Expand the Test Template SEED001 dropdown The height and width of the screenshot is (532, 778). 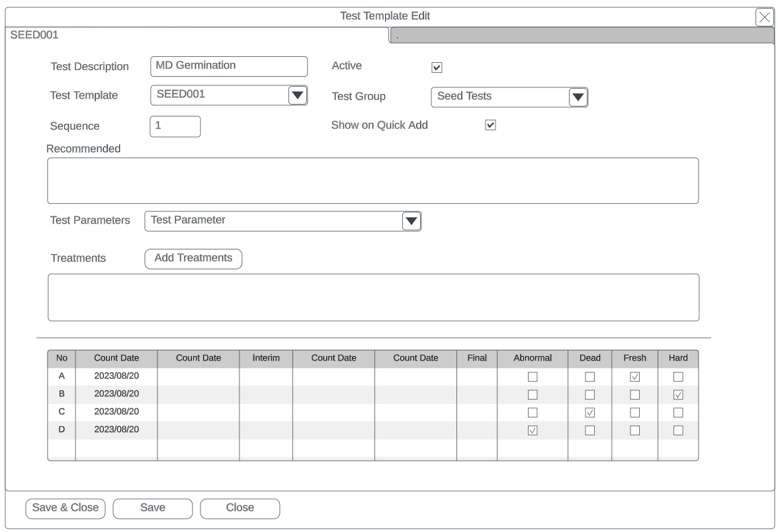click(298, 95)
